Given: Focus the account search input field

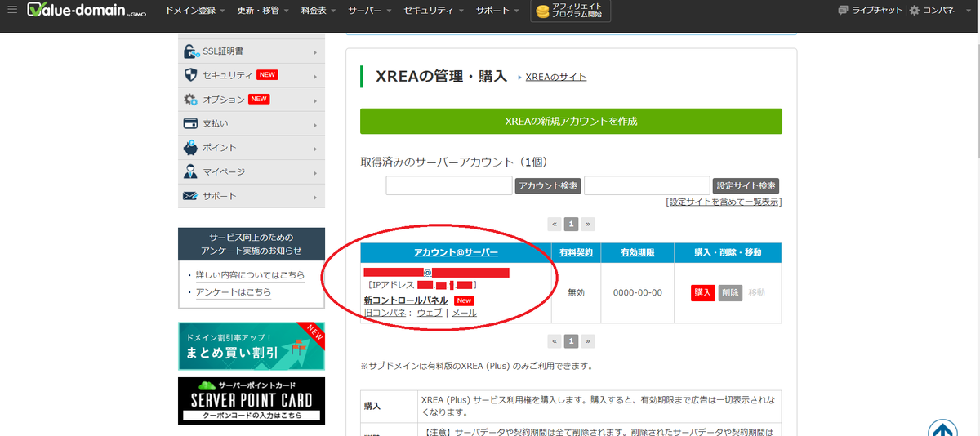Looking at the screenshot, I should coord(449,185).
